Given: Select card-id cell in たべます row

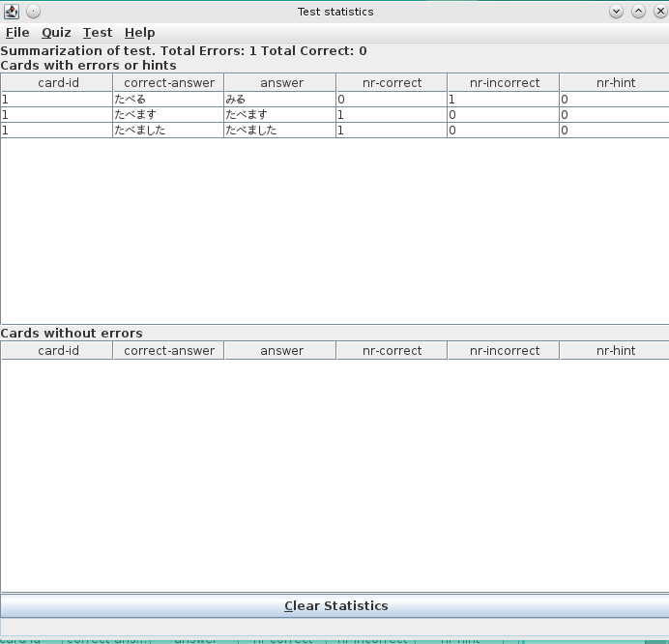Looking at the screenshot, I should (57, 114).
